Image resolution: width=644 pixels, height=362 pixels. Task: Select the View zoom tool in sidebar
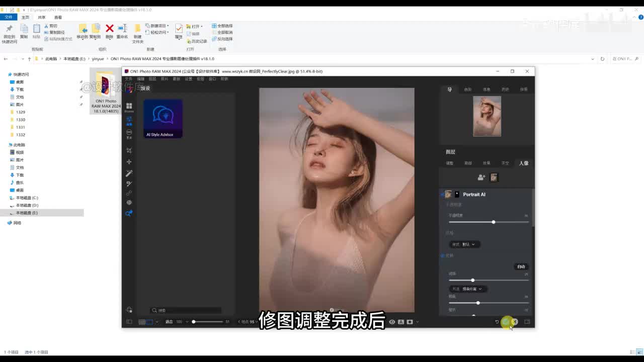pyautogui.click(x=129, y=213)
